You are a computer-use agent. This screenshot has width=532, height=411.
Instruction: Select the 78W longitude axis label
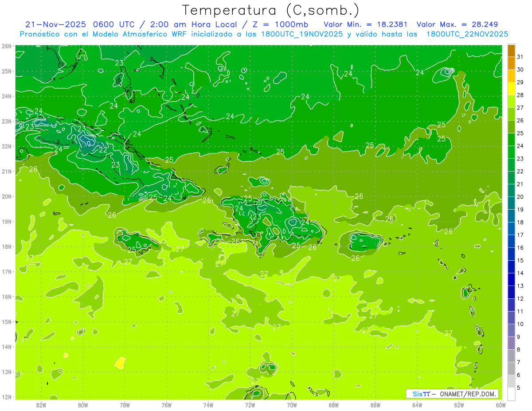tap(125, 405)
